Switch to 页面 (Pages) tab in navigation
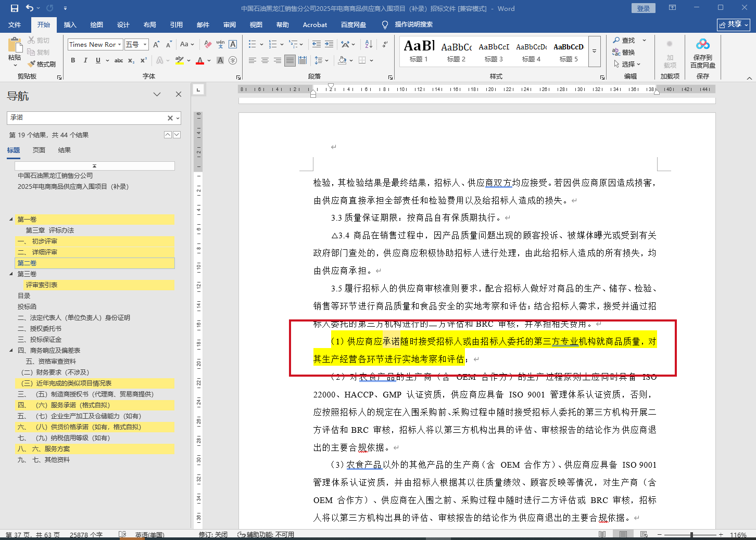 click(x=39, y=150)
